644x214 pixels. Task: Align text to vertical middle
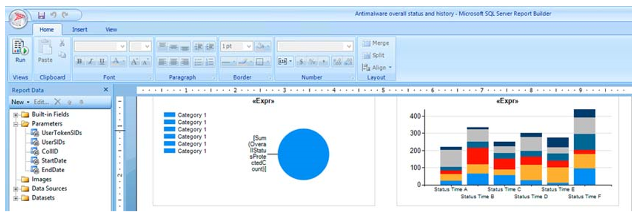(174, 46)
